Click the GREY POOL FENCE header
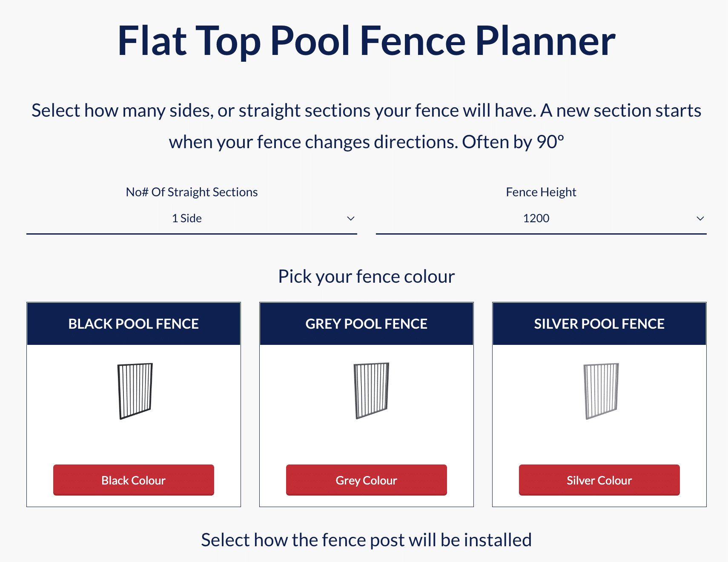This screenshot has width=728, height=562. (367, 324)
